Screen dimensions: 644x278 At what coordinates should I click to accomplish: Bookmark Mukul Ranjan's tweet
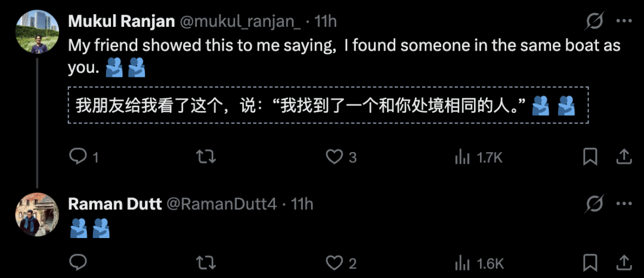(590, 157)
